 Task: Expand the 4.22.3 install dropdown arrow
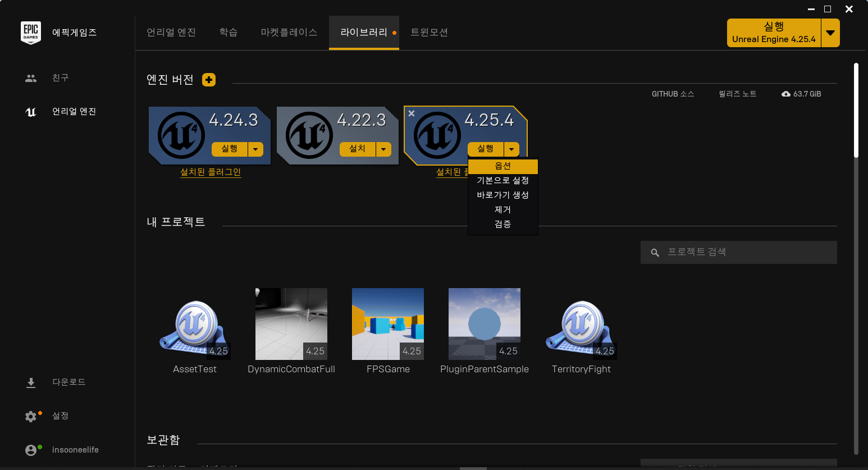tap(383, 149)
